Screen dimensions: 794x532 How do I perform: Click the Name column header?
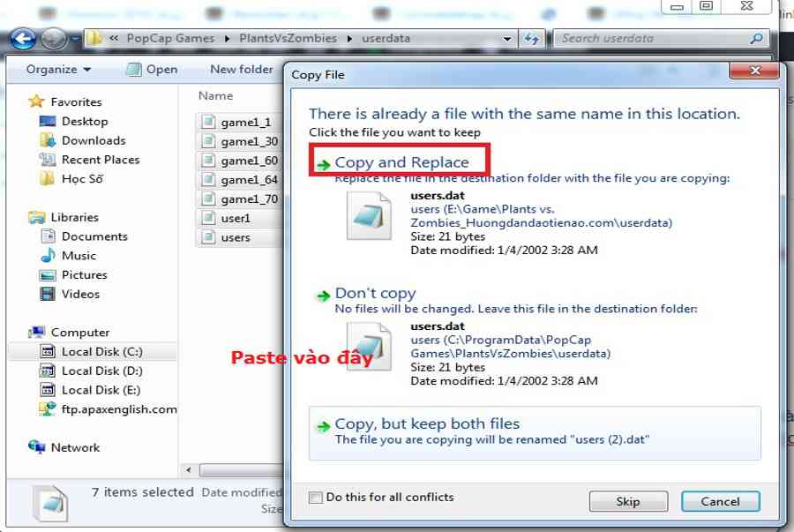pyautogui.click(x=216, y=95)
